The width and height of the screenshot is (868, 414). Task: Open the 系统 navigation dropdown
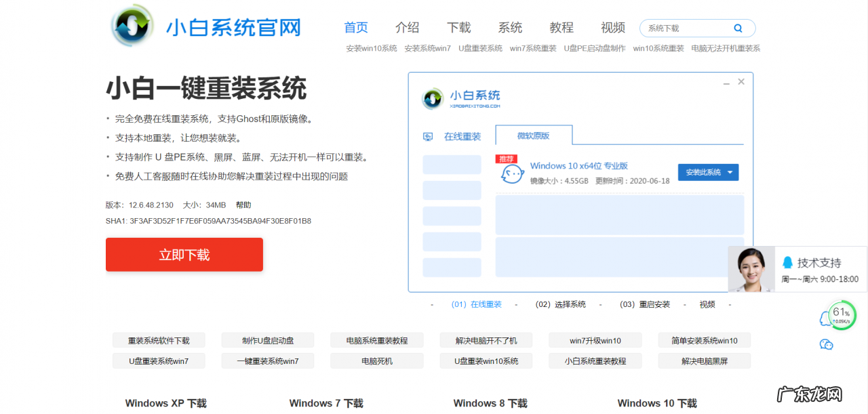(x=510, y=28)
